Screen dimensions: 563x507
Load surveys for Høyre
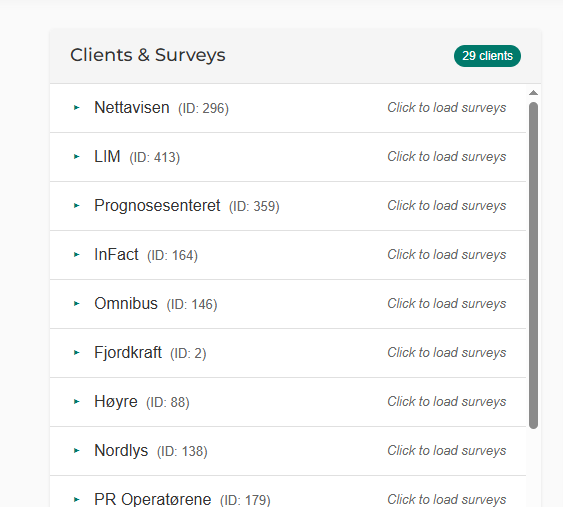446,402
